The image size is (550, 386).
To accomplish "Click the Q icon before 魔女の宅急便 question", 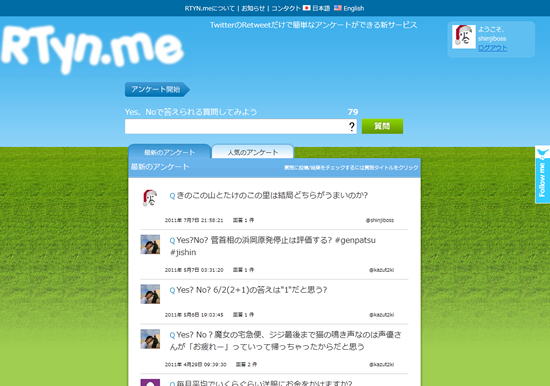I will click(x=172, y=335).
